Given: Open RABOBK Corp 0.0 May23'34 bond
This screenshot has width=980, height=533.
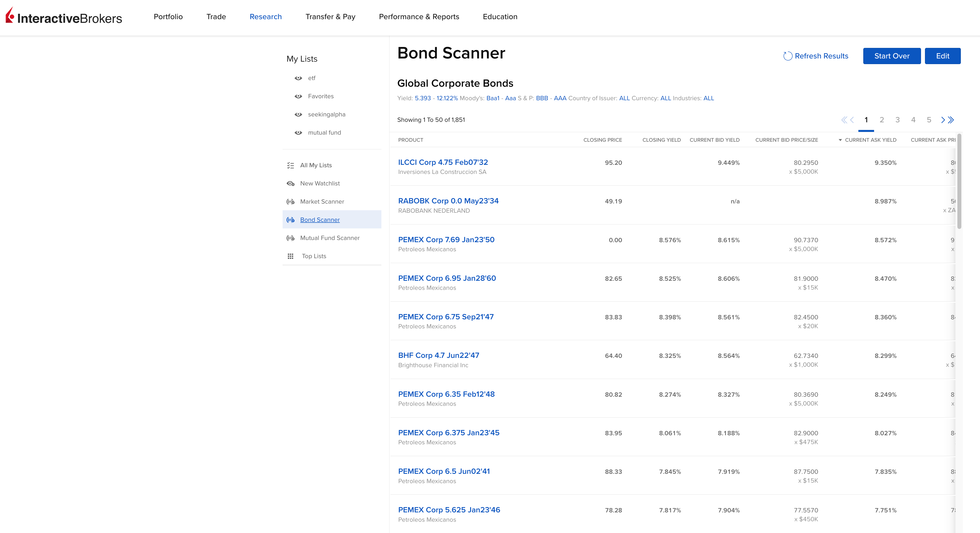Looking at the screenshot, I should pyautogui.click(x=448, y=201).
